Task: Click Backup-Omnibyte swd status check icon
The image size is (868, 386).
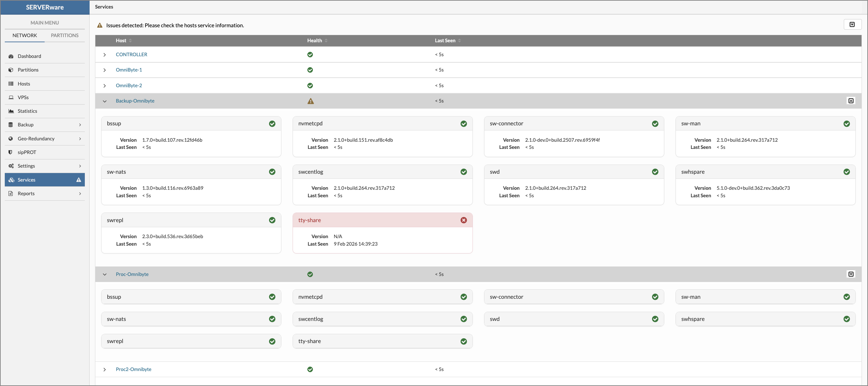Action: [x=655, y=172]
